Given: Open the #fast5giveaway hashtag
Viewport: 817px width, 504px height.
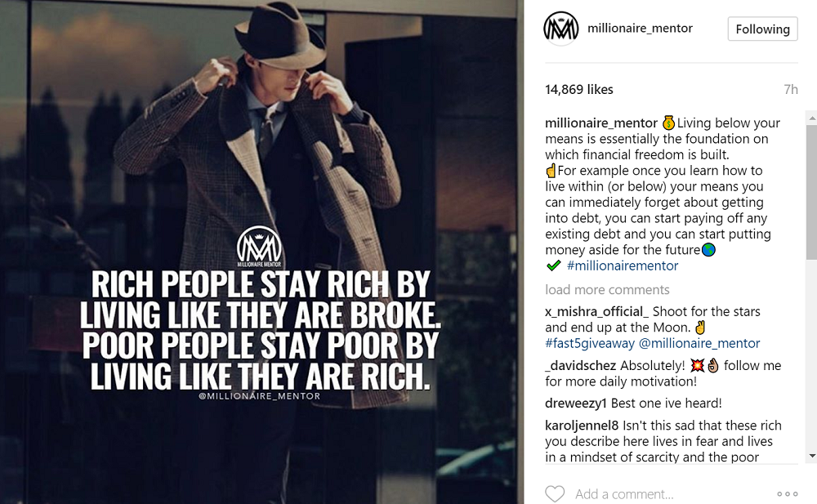Looking at the screenshot, I should pyautogui.click(x=590, y=343).
